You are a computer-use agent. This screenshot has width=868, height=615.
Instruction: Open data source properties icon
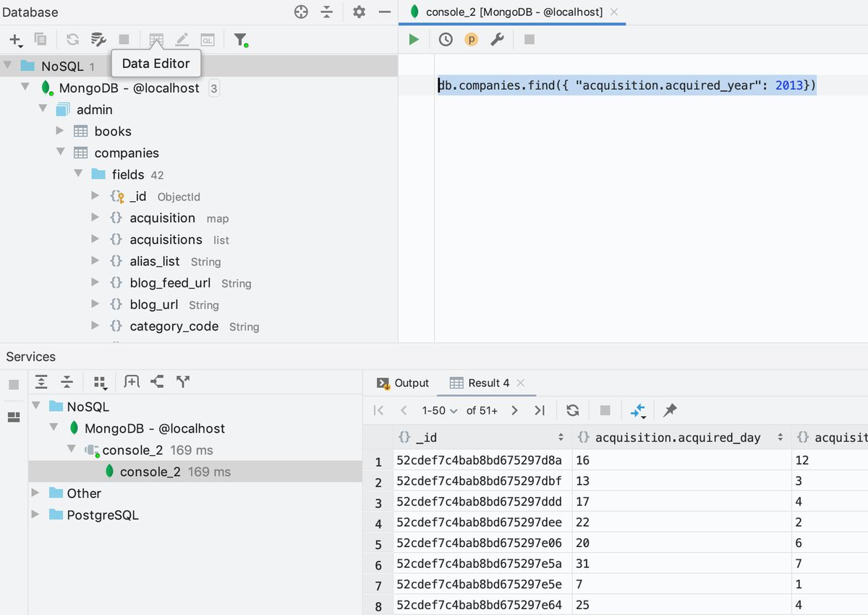click(x=98, y=39)
